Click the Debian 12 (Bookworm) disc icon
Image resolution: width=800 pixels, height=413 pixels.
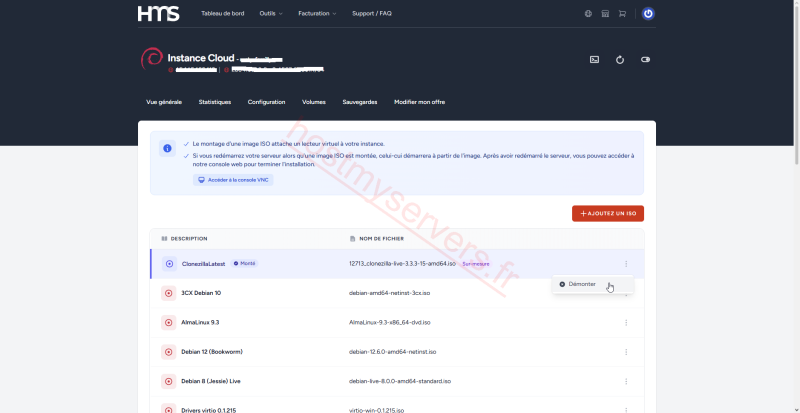click(x=168, y=352)
